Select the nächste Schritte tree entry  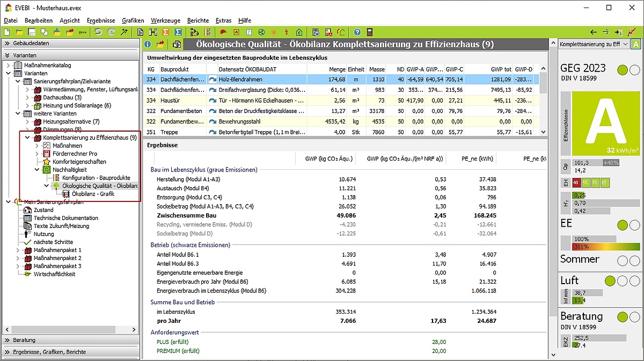click(x=53, y=242)
